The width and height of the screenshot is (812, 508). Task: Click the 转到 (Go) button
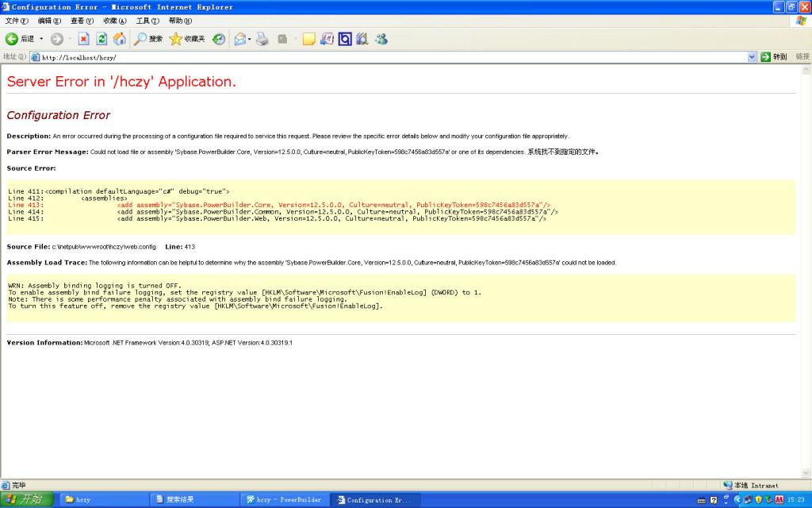tap(774, 57)
